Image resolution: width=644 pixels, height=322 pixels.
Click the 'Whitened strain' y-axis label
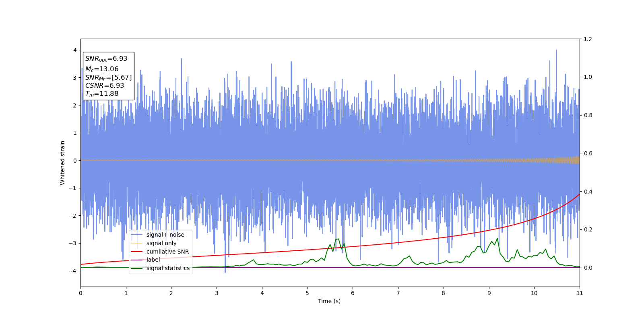tap(63, 163)
